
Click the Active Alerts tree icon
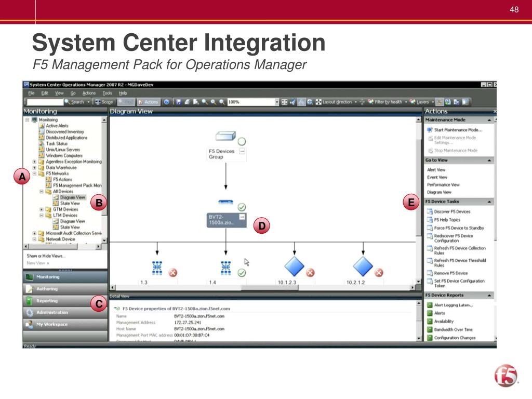pos(42,126)
